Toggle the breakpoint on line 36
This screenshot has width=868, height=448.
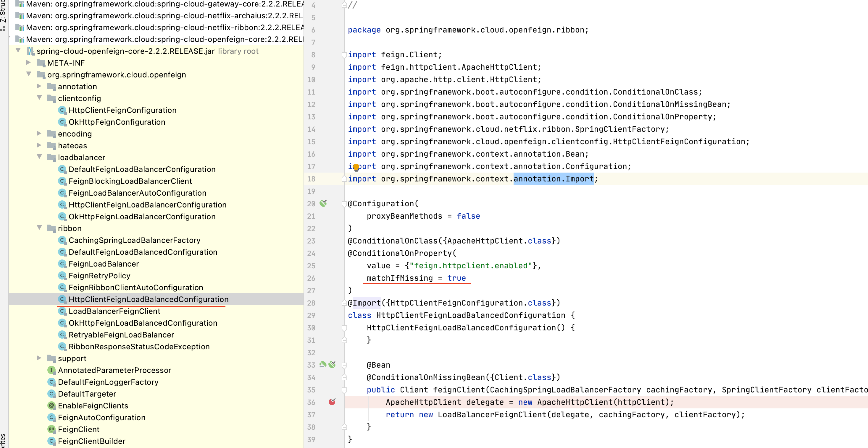coord(332,402)
